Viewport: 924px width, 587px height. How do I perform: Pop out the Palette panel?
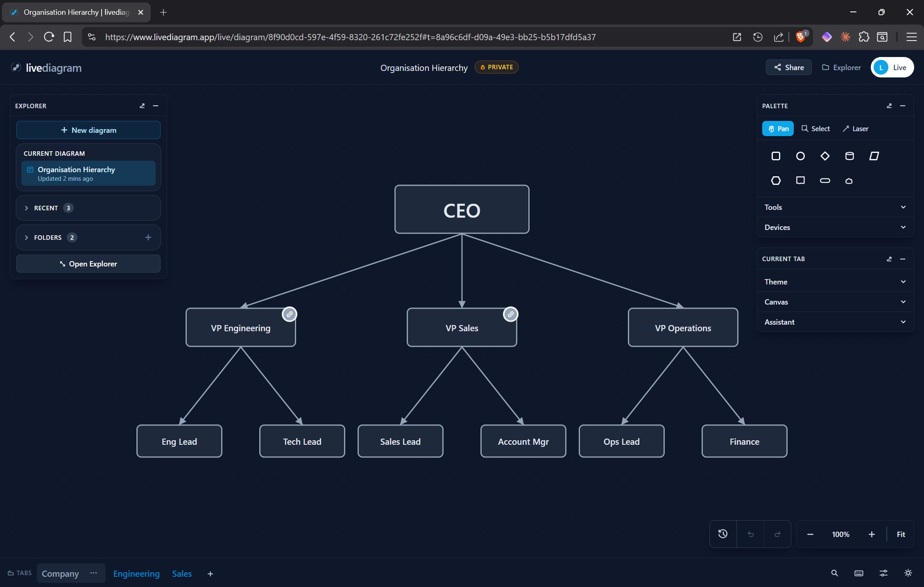coord(889,106)
